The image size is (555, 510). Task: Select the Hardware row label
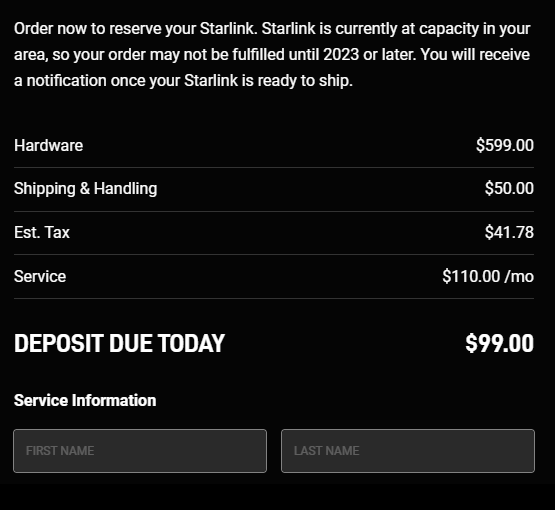pos(48,145)
